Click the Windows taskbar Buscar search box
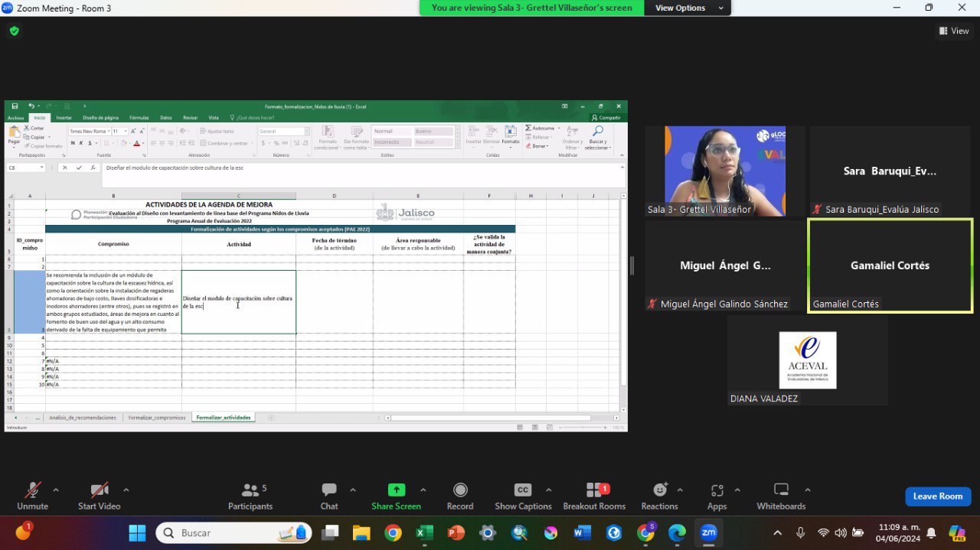The image size is (980, 550). 234,532
